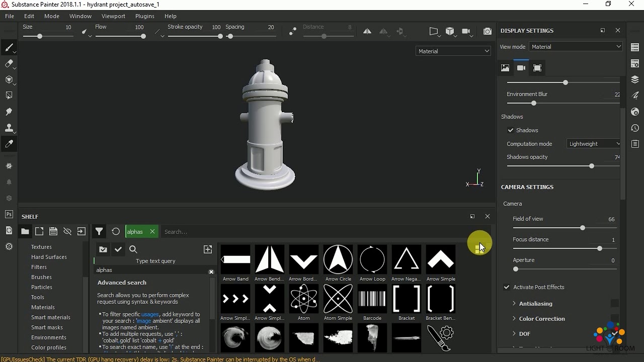Click the shelf import resources icon
This screenshot has height=362, width=644.
(x=82, y=232)
